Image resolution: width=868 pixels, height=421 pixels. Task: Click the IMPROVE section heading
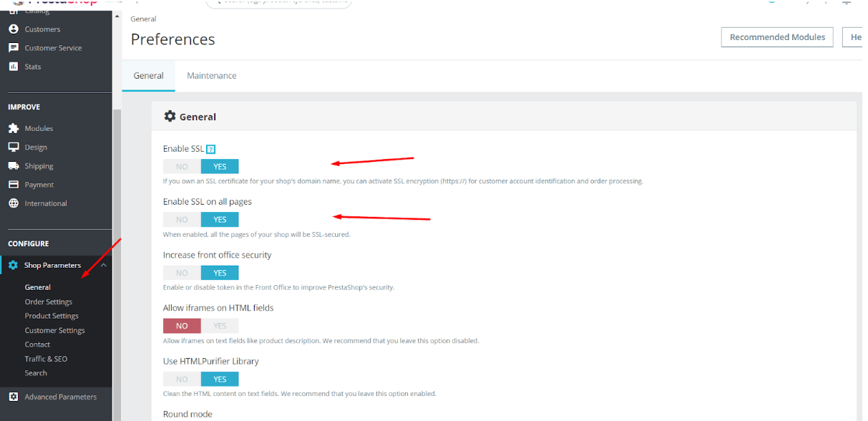[24, 107]
